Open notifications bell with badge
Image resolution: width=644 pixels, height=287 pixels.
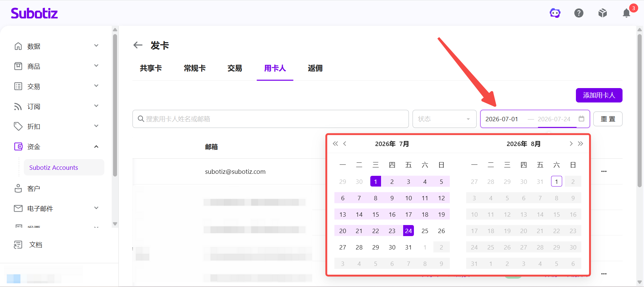(627, 13)
